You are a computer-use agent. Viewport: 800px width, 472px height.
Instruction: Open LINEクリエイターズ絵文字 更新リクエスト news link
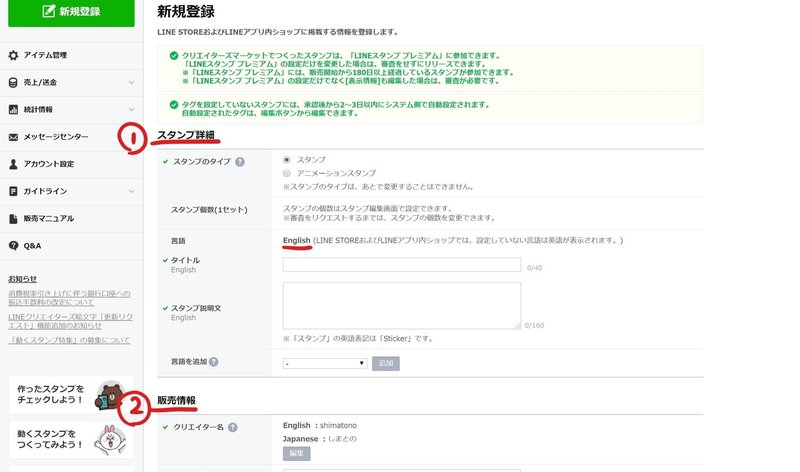click(x=70, y=321)
